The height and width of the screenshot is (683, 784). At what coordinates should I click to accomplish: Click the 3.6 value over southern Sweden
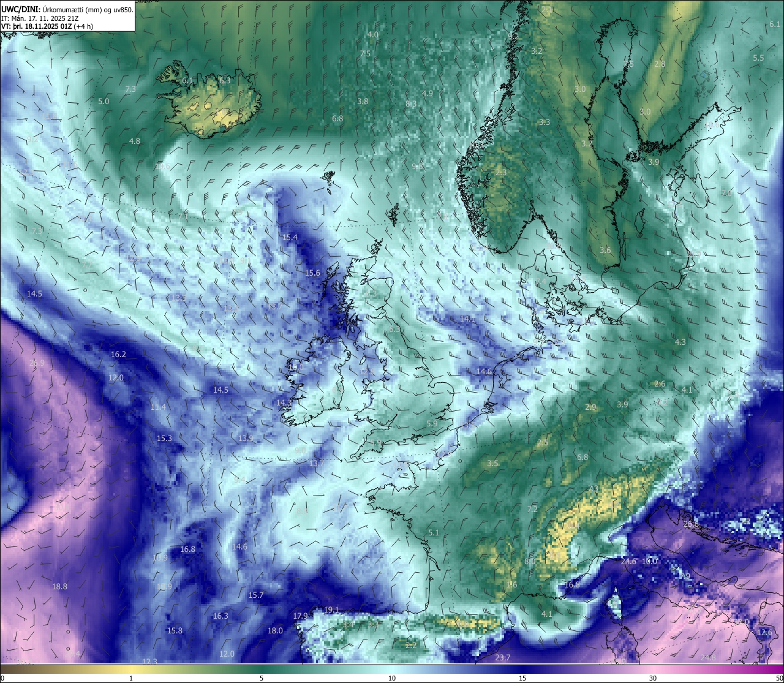(605, 250)
